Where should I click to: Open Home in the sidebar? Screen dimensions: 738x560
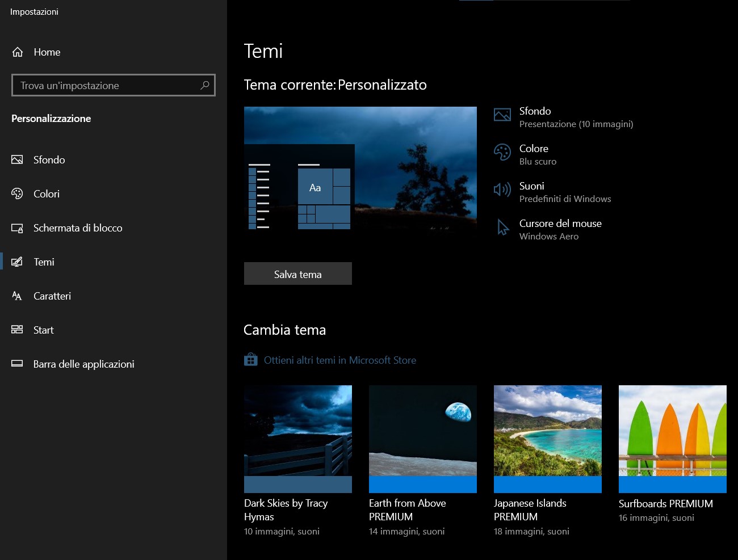[114, 52]
